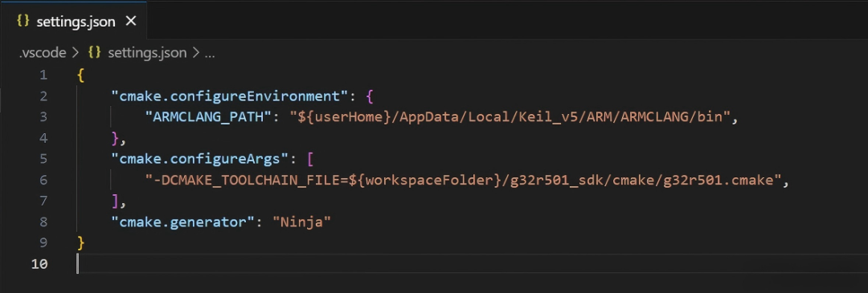Click the "Ninja" value
Viewport: 868px width, 293px height.
(301, 222)
